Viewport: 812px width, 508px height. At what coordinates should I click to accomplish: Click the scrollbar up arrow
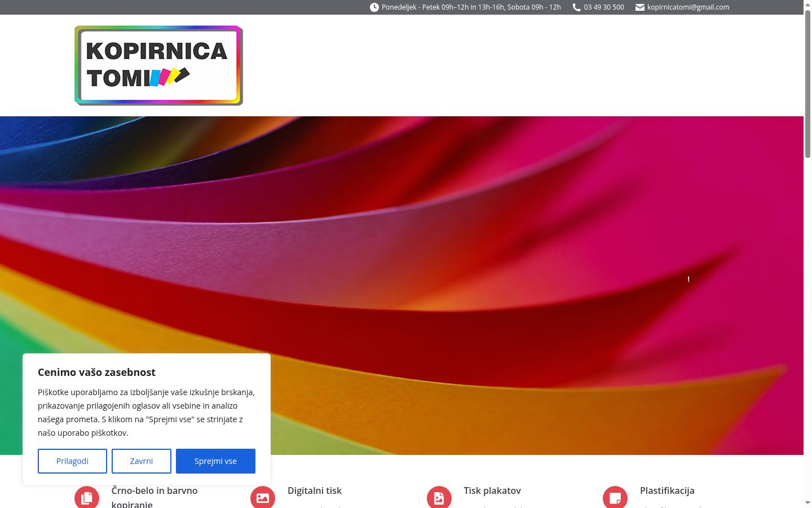click(807, 5)
